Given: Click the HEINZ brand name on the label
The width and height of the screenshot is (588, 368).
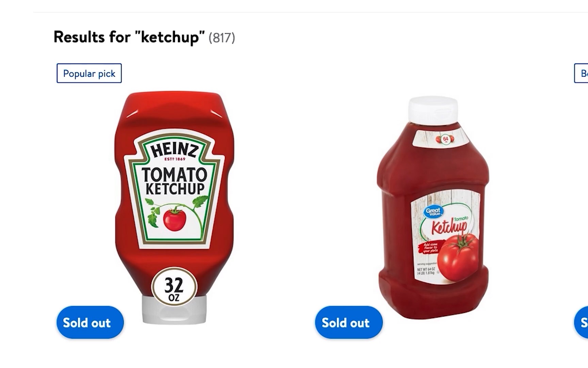Looking at the screenshot, I should pos(175,150).
